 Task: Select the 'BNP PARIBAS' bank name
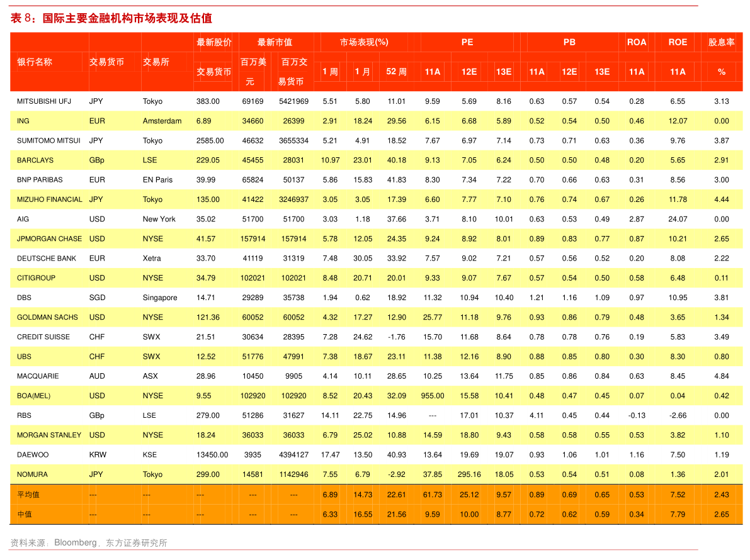point(40,180)
